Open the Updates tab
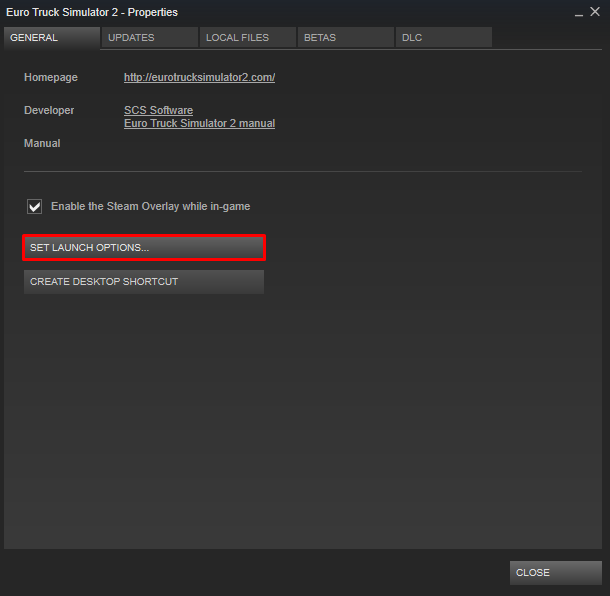The width and height of the screenshot is (610, 596). tap(150, 37)
